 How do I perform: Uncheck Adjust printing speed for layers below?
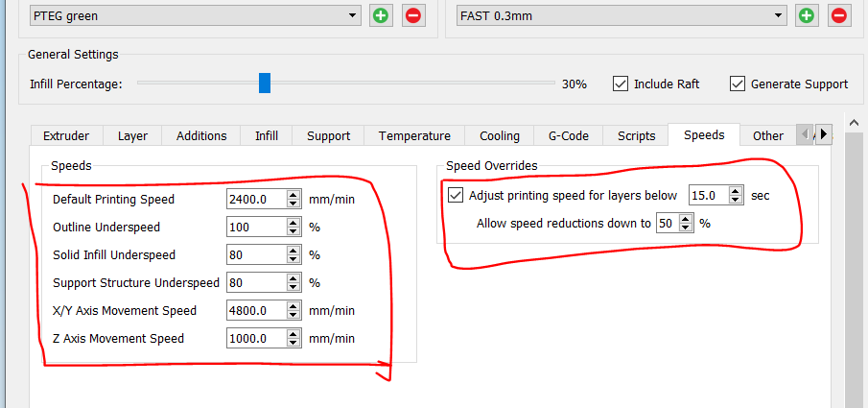click(456, 196)
